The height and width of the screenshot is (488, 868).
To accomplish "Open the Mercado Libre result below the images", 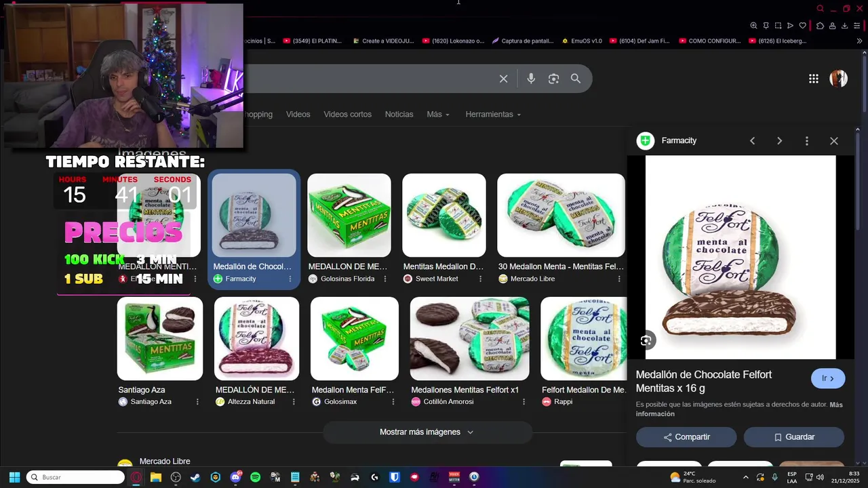I will point(165,461).
